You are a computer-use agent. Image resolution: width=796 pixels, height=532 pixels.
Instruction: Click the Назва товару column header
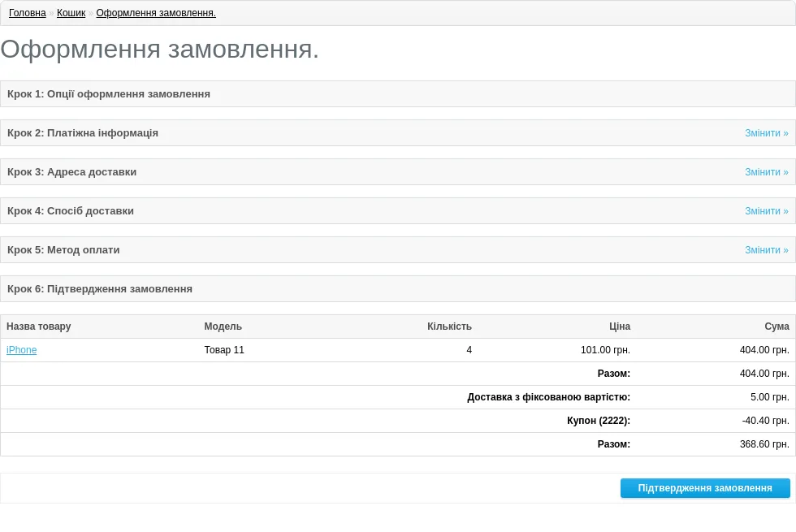point(39,327)
